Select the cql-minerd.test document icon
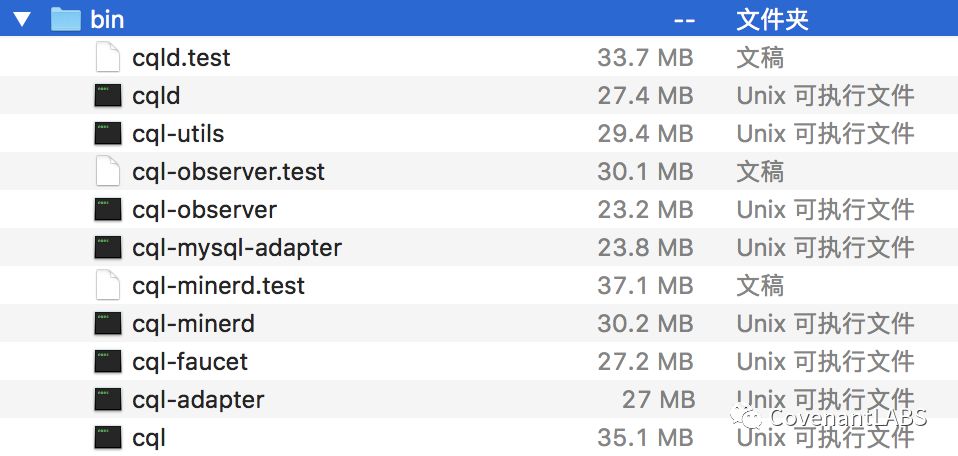This screenshot has width=958, height=456. (x=108, y=285)
